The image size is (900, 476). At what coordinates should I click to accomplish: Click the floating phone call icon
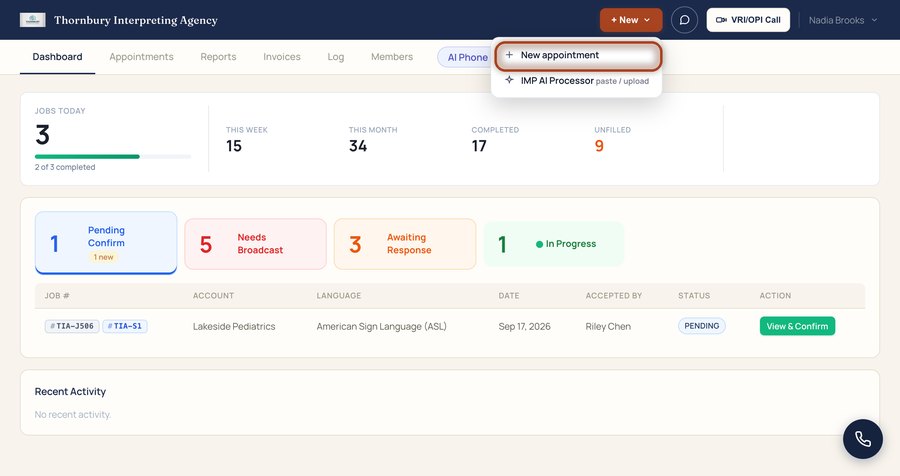click(x=863, y=439)
